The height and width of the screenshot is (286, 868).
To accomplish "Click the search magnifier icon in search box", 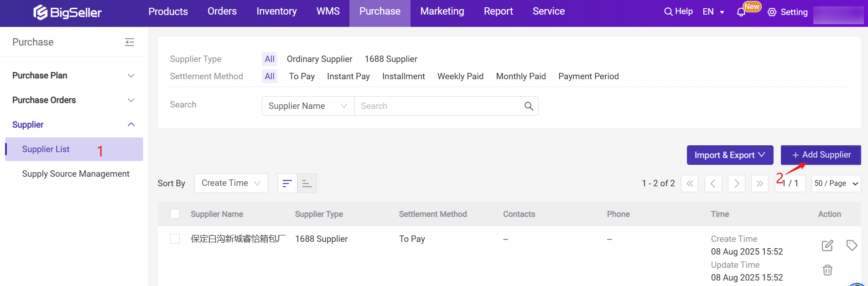I will click(x=529, y=106).
